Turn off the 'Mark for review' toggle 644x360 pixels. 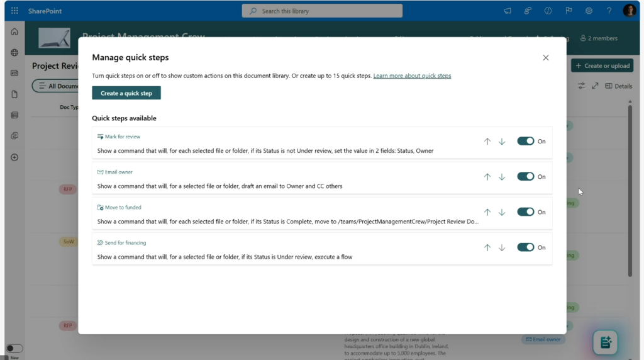coord(525,142)
